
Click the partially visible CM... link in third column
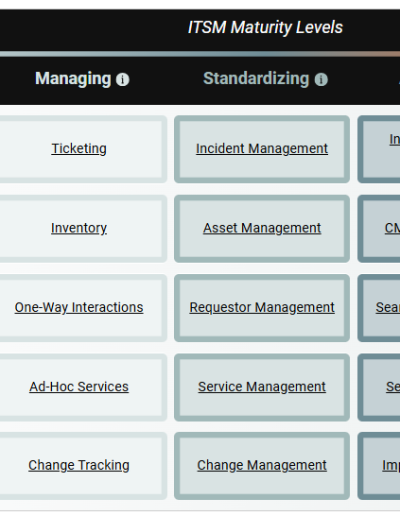[392, 228]
